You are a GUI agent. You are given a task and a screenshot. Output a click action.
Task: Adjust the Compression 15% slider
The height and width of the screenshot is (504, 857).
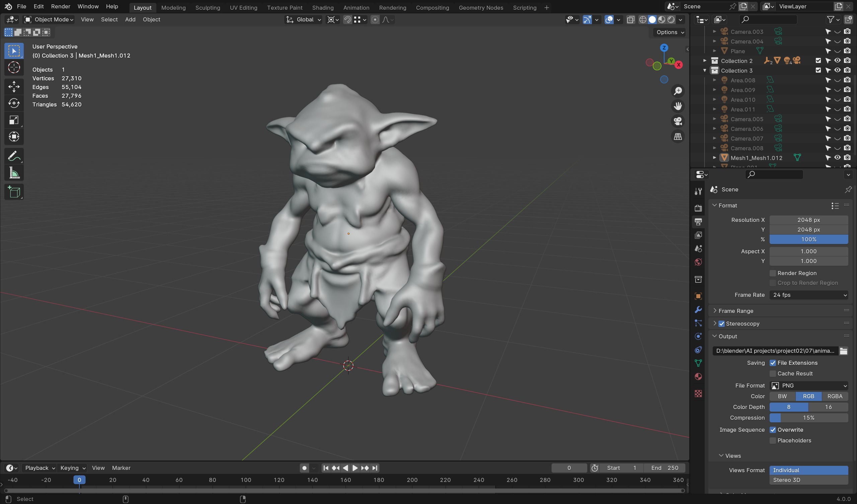point(809,418)
